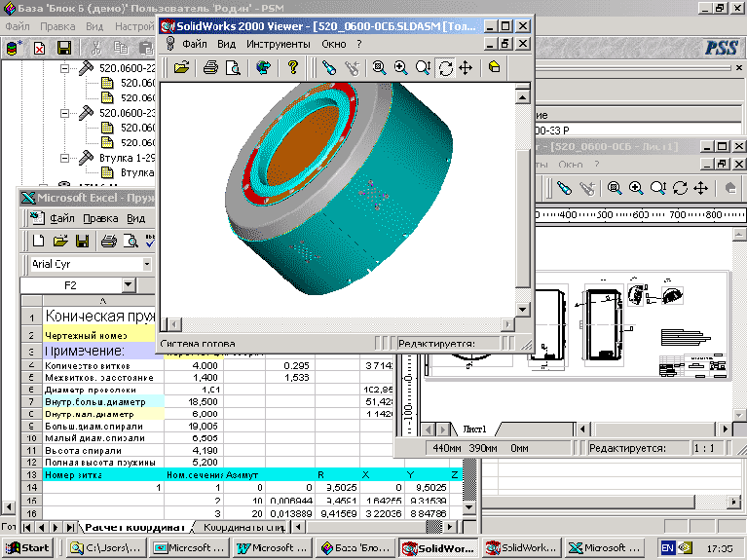Open Arial Cyr font dropdown in Excel
Viewport: 747px width, 560px height.
[147, 264]
